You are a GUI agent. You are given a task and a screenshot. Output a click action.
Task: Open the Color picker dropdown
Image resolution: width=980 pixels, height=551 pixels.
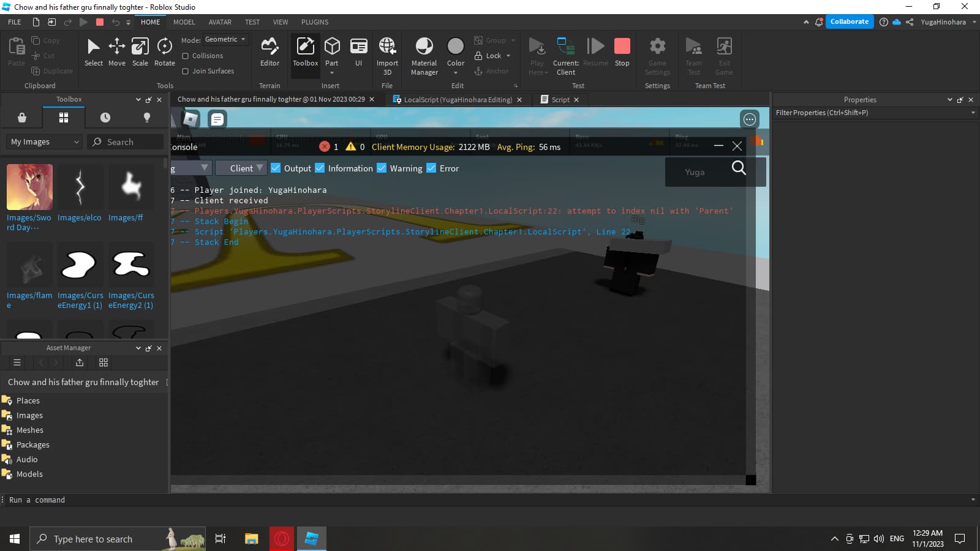click(x=455, y=72)
